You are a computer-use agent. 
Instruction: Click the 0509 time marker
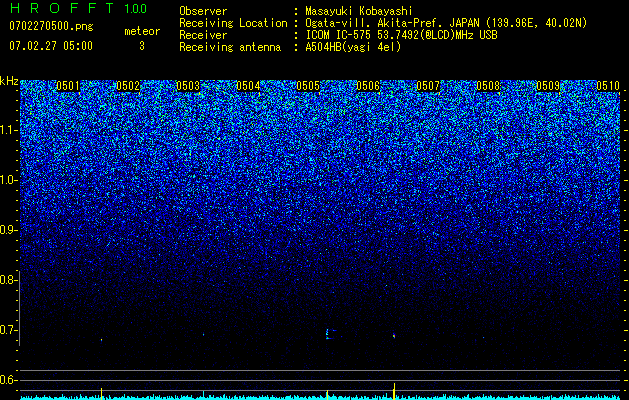tap(548, 86)
